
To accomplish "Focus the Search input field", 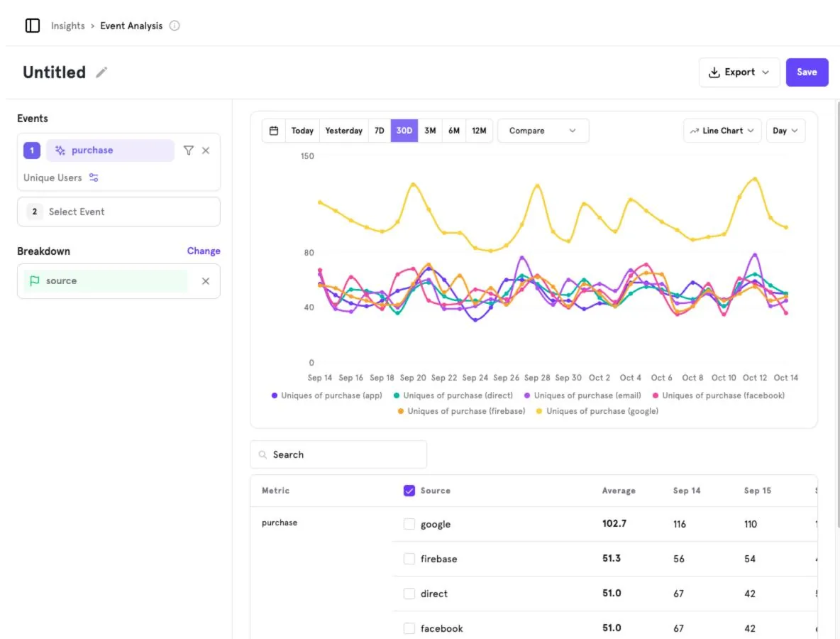I will tap(338, 454).
